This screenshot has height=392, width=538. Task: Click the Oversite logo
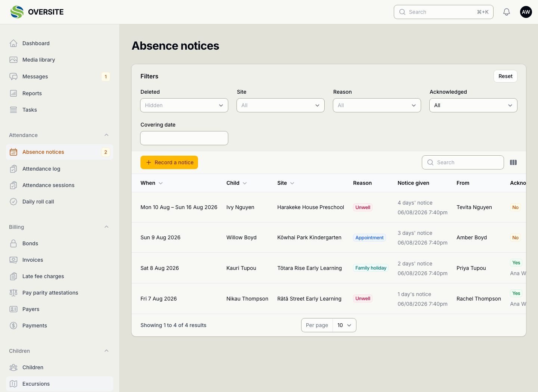pos(37,12)
